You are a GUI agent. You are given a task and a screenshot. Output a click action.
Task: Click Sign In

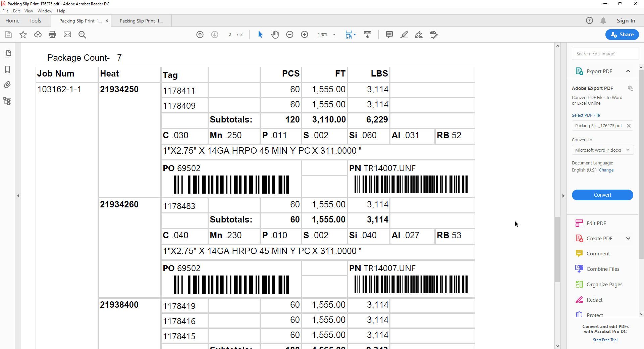(x=626, y=21)
